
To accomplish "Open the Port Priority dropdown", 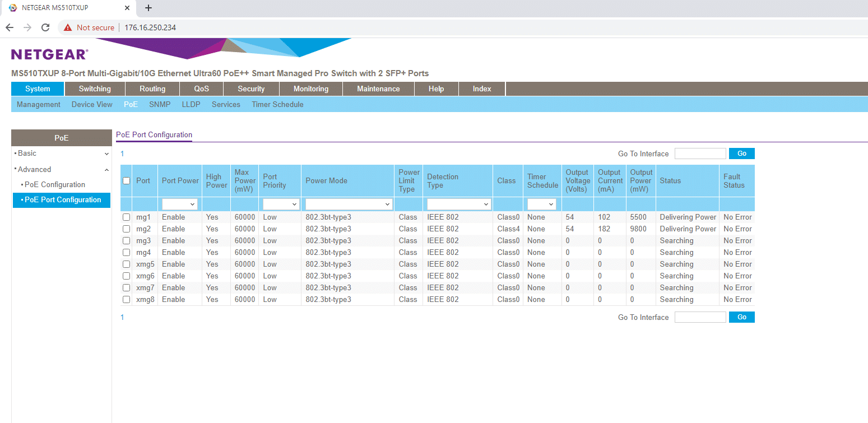I will pos(281,204).
